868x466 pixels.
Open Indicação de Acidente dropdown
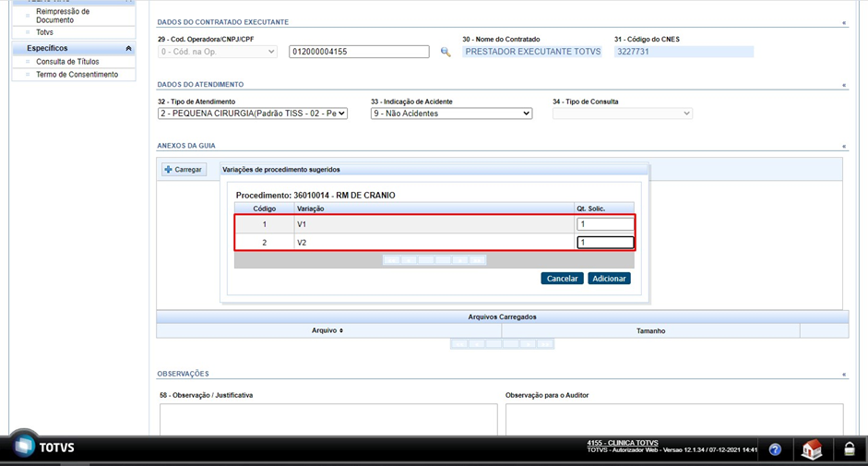pos(451,114)
